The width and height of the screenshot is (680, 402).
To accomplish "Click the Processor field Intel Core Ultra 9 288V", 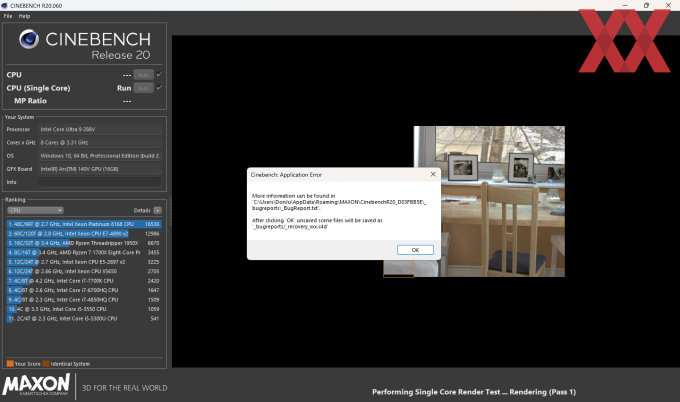I will click(100, 129).
